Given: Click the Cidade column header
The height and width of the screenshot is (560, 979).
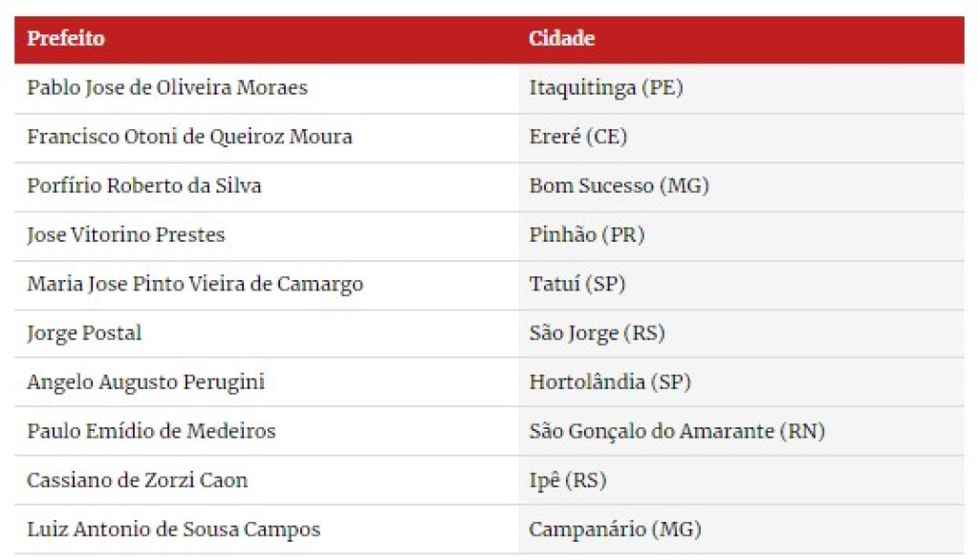Looking at the screenshot, I should point(561,38).
